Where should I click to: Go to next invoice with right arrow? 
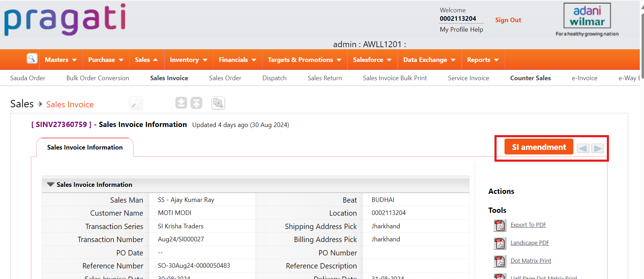tap(598, 148)
